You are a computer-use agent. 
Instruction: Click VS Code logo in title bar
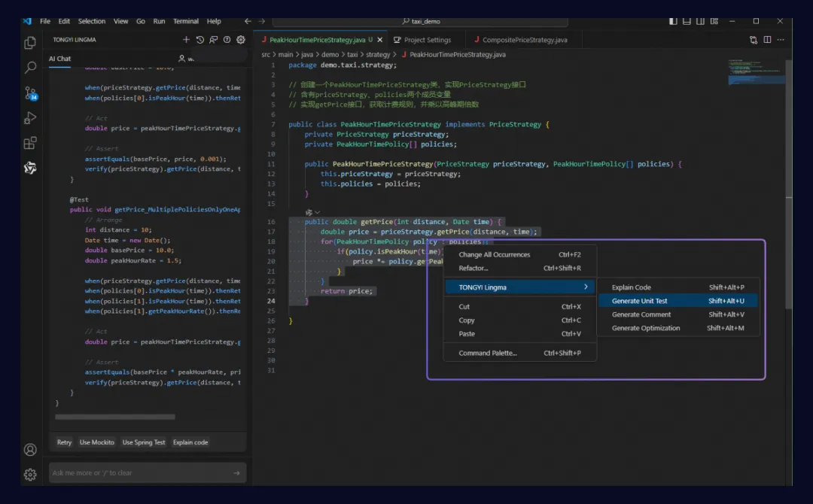pos(28,21)
